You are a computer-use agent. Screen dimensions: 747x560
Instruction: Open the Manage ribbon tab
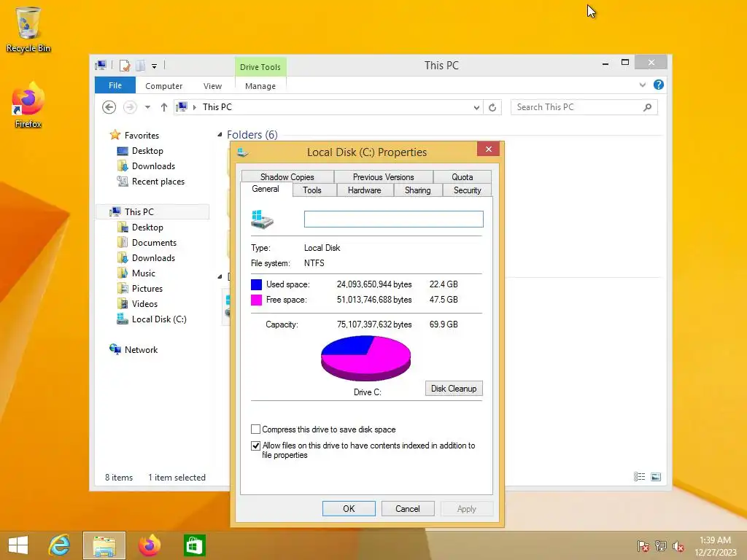(260, 86)
